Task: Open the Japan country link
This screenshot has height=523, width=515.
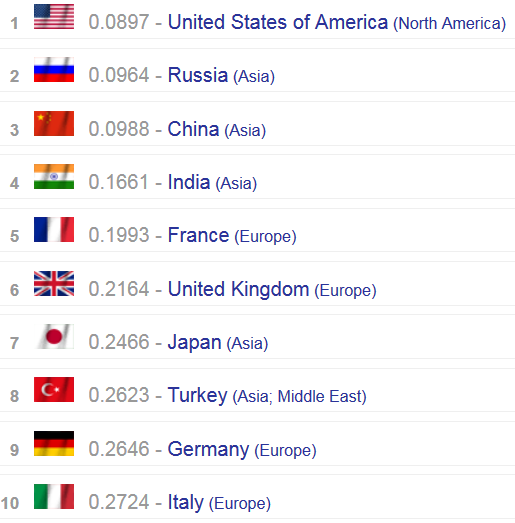Action: coord(194,343)
